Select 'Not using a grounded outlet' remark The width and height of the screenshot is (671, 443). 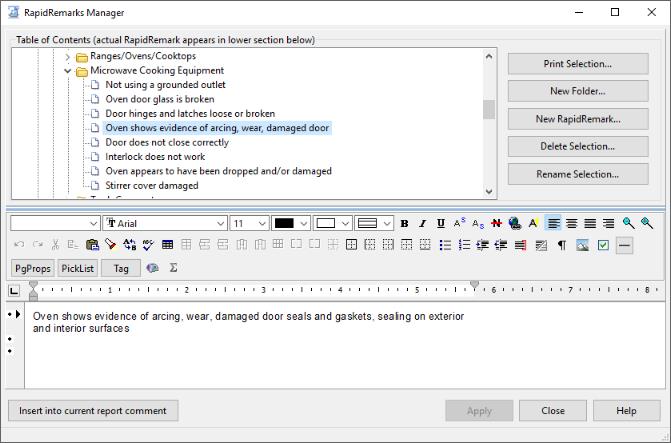tap(165, 85)
